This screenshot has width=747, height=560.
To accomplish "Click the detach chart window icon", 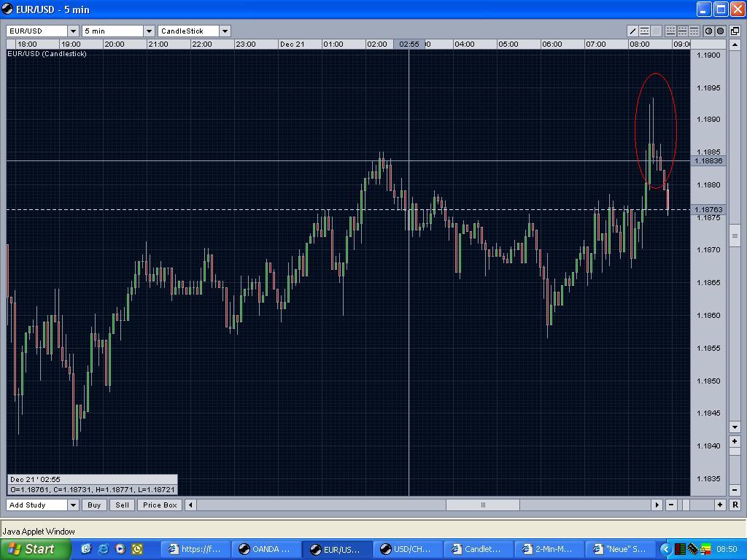I will [735, 31].
